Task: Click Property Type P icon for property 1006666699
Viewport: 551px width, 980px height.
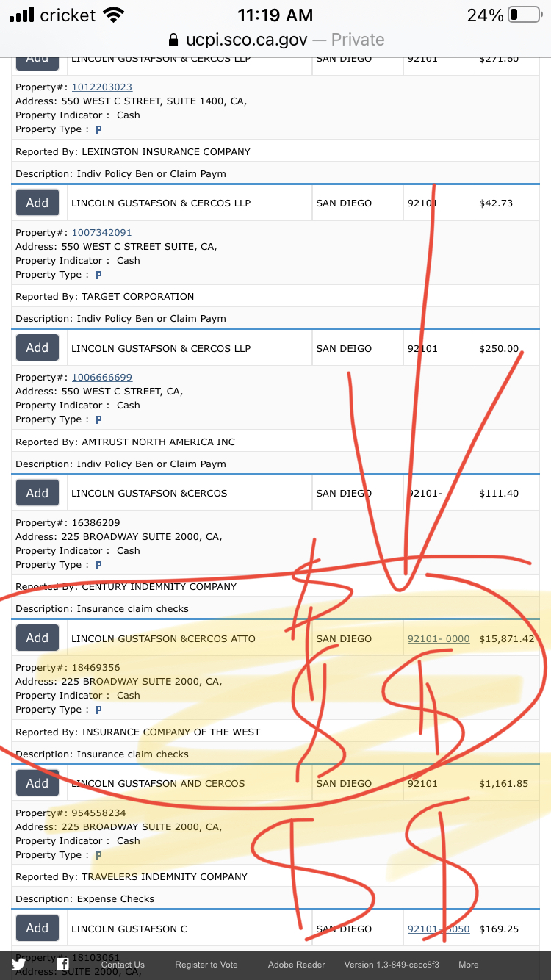Action: [98, 419]
